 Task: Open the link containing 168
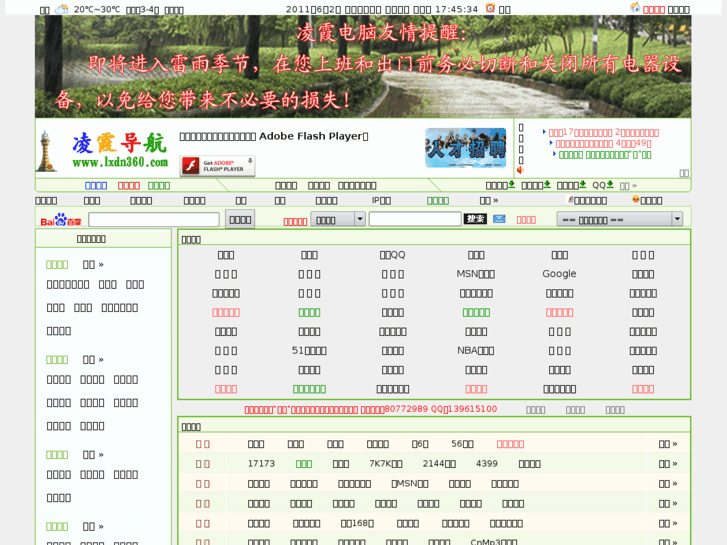pyautogui.click(x=357, y=523)
